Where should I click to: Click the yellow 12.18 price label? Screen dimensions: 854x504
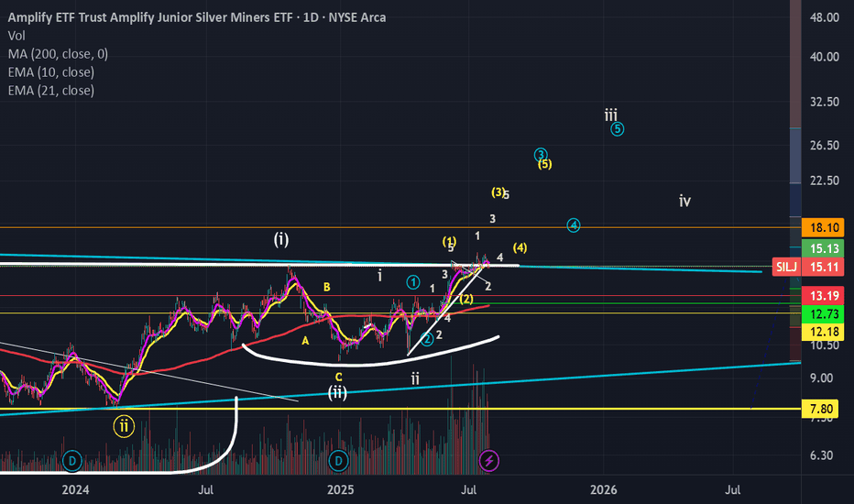[823, 332]
